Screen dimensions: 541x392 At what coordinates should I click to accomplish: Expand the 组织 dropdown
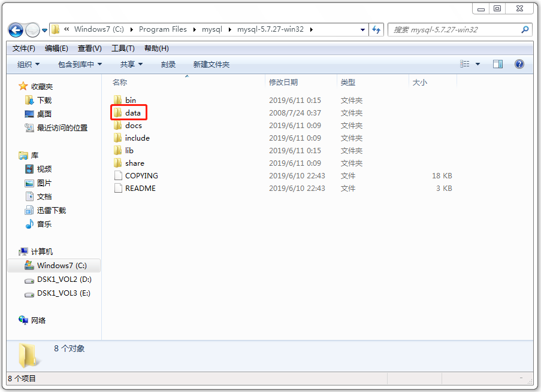point(28,64)
